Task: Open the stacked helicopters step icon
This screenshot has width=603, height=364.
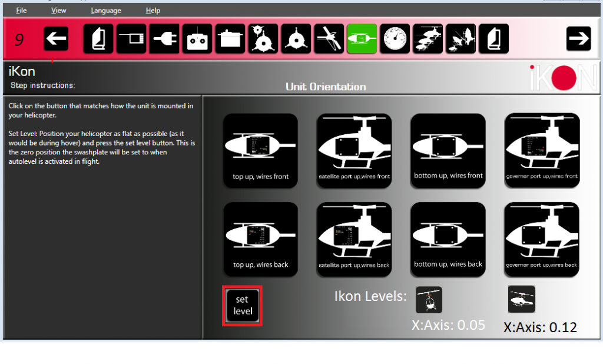Action: [x=428, y=38]
